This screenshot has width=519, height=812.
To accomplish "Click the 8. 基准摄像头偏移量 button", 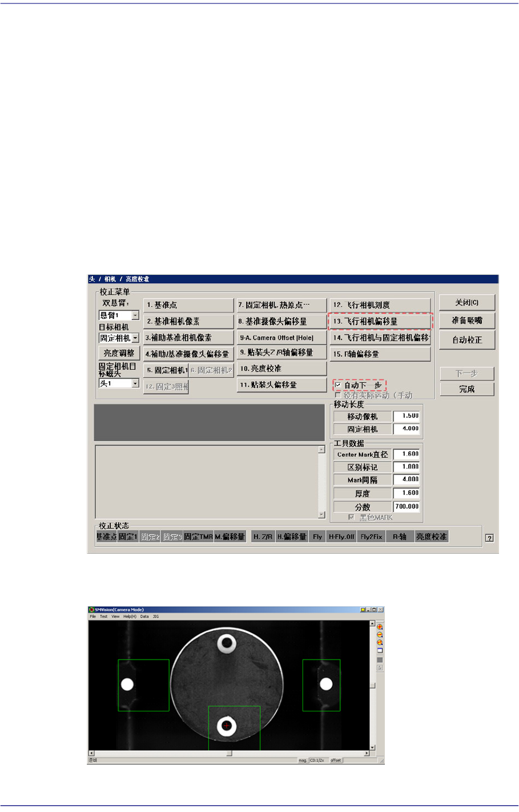I will point(281,321).
